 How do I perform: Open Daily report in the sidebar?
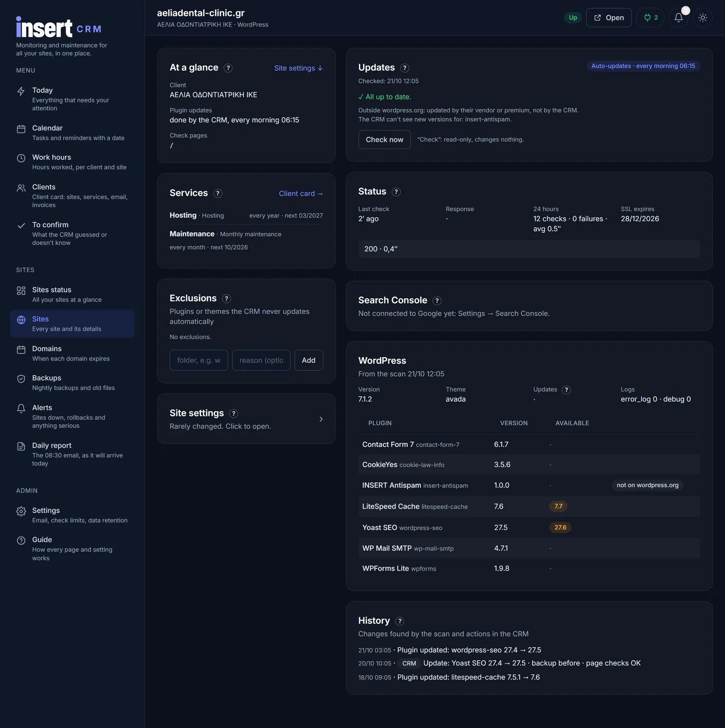(72, 454)
